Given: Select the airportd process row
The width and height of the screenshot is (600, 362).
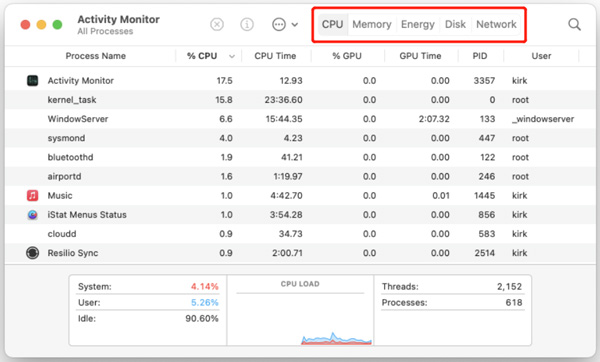Looking at the screenshot, I should pyautogui.click(x=300, y=176).
